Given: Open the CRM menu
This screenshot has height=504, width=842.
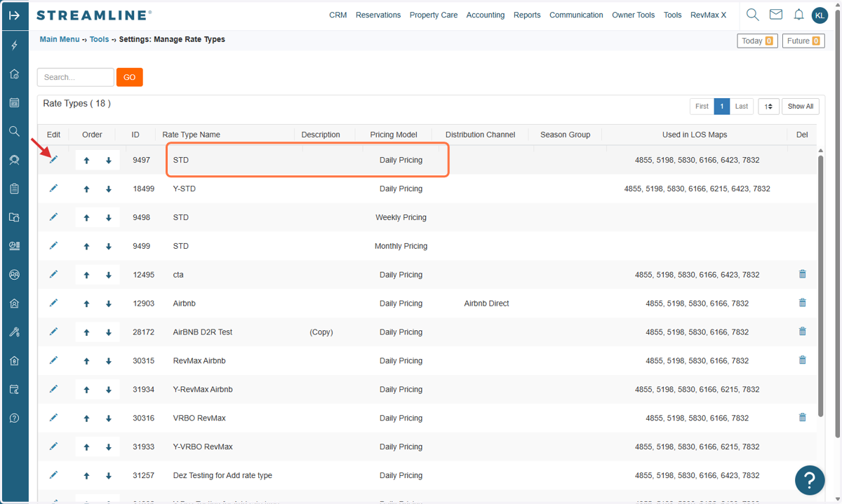Looking at the screenshot, I should [338, 15].
